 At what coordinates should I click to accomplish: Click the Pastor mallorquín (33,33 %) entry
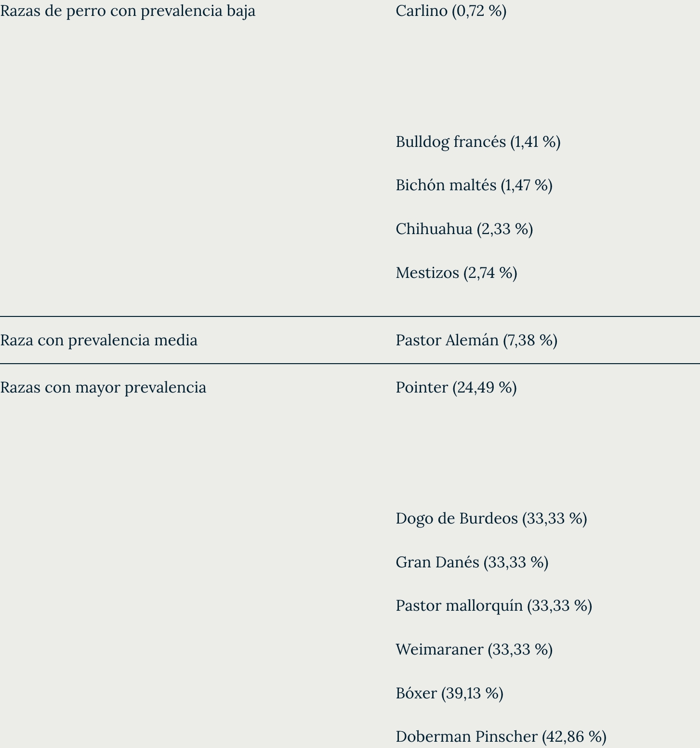tap(494, 605)
